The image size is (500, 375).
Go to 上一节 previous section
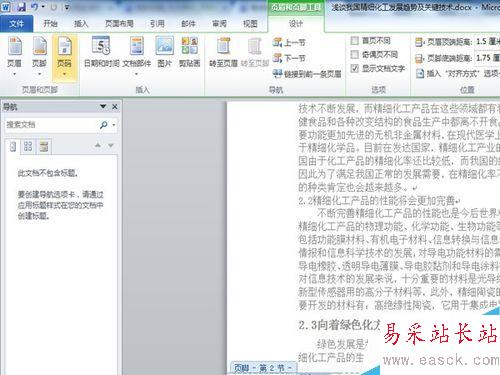pyautogui.click(x=289, y=43)
